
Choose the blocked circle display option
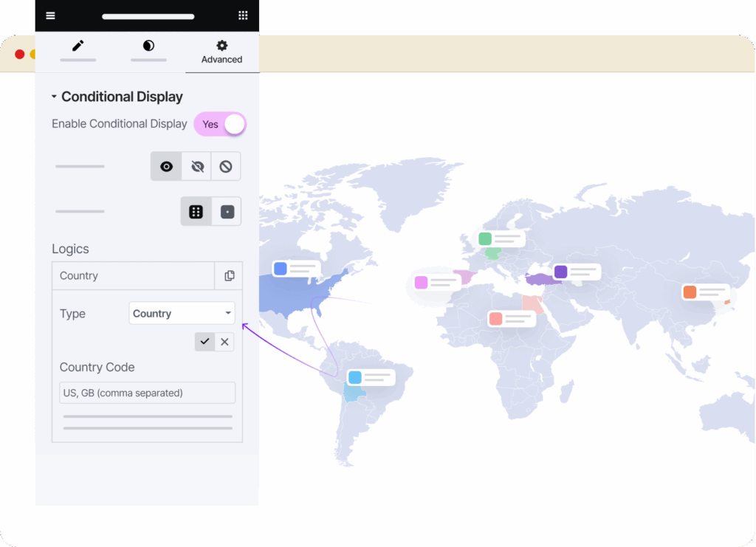[226, 166]
